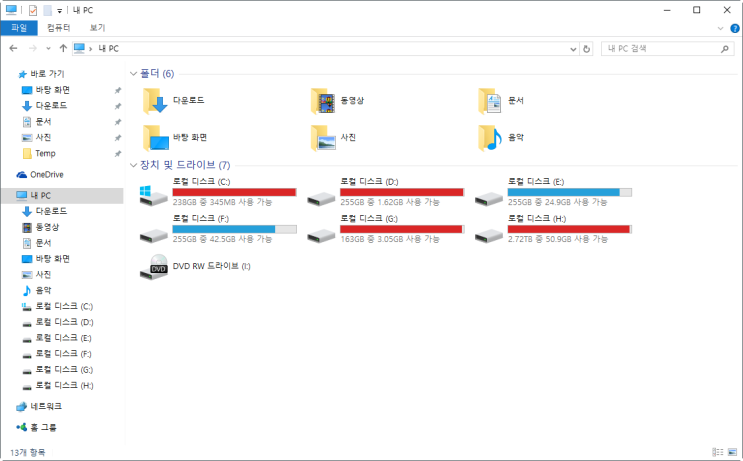Open the 사진 folder icon in the folders section
743x461 pixels.
323,137
